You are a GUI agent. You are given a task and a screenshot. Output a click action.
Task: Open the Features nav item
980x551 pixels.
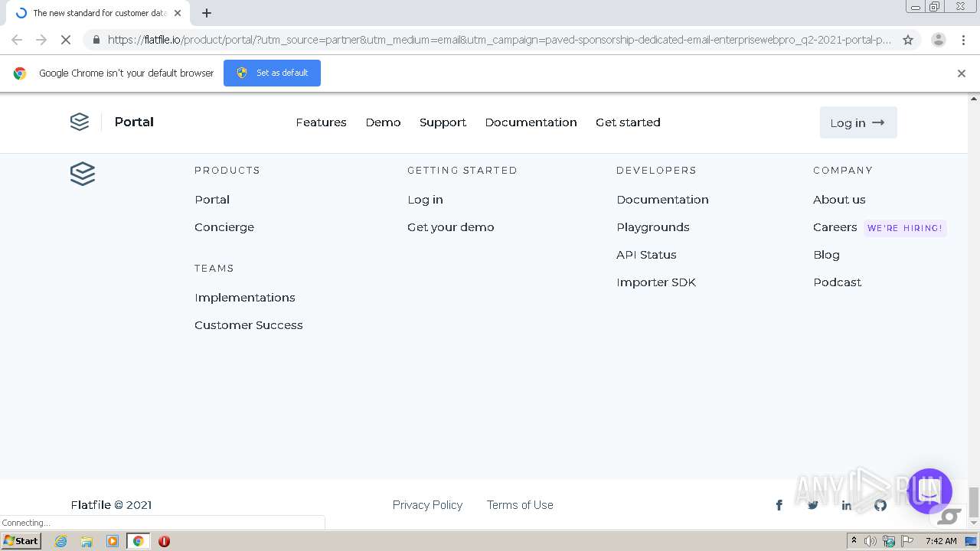[321, 122]
